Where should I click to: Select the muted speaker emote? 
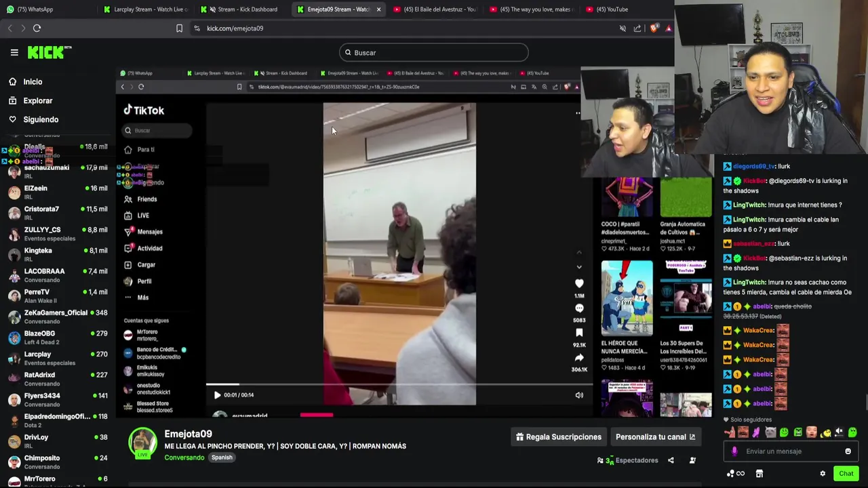(839, 432)
